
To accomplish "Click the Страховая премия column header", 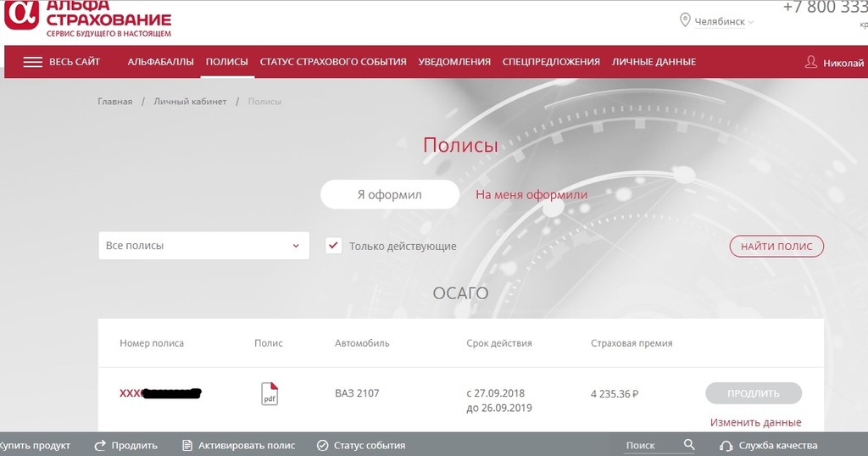I will tap(632, 343).
